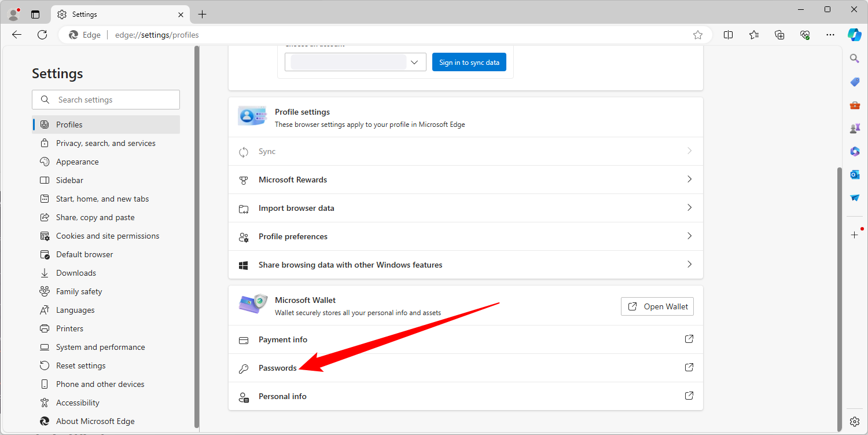Select Privacy, search, and services section
The width and height of the screenshot is (868, 435).
[105, 143]
